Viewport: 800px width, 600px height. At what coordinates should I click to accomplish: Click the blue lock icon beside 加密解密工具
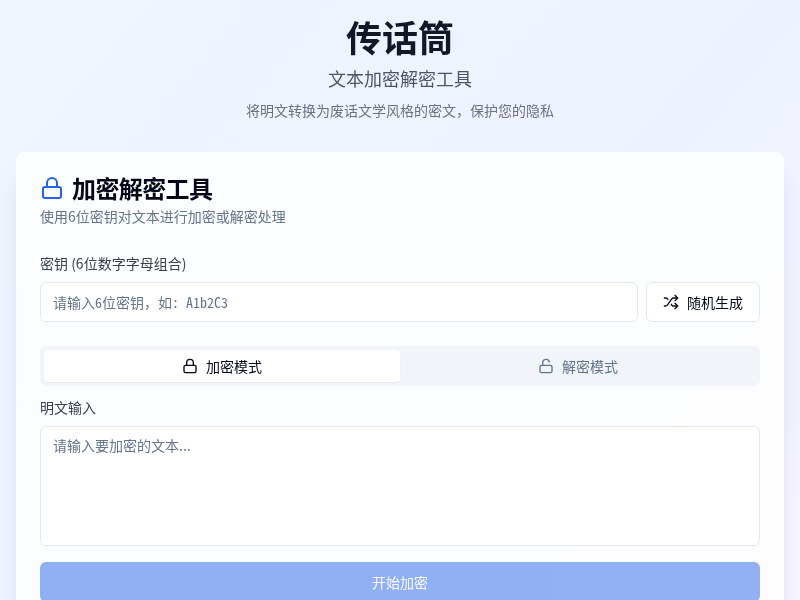[x=52, y=189]
